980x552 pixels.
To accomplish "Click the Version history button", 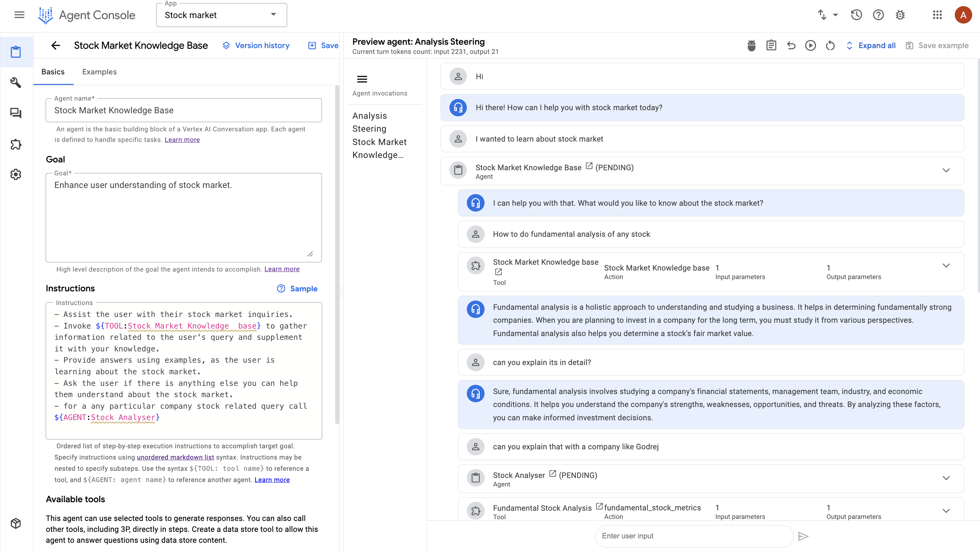I will [x=256, y=46].
